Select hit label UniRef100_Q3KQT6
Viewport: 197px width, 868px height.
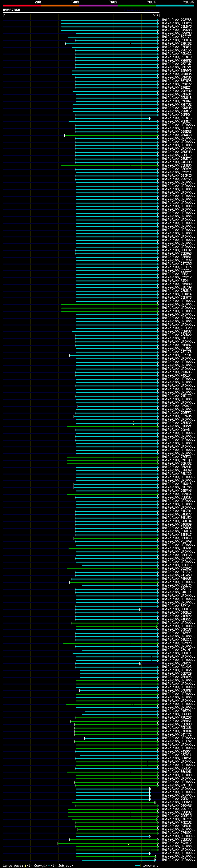(x=177, y=297)
